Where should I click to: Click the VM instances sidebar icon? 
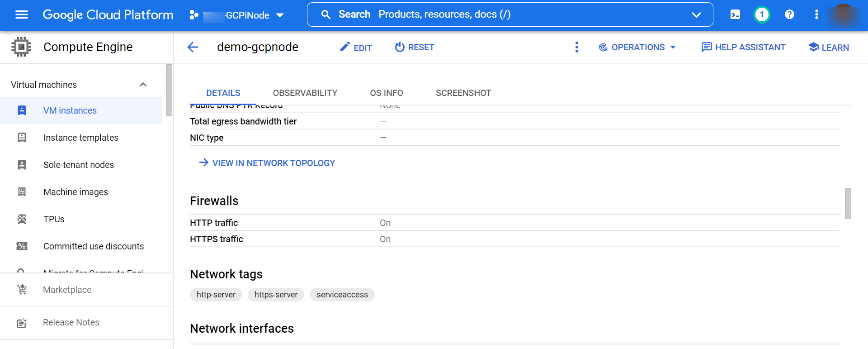click(x=22, y=110)
